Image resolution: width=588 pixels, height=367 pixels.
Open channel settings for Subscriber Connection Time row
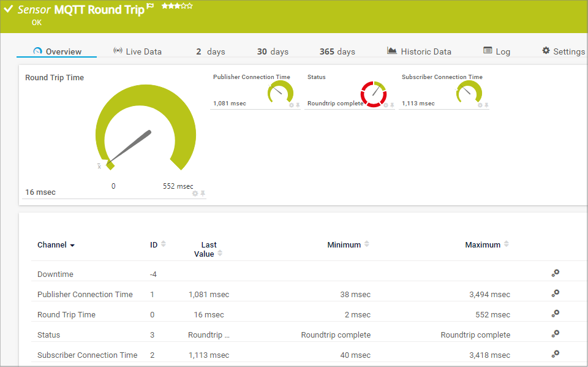[x=555, y=354]
